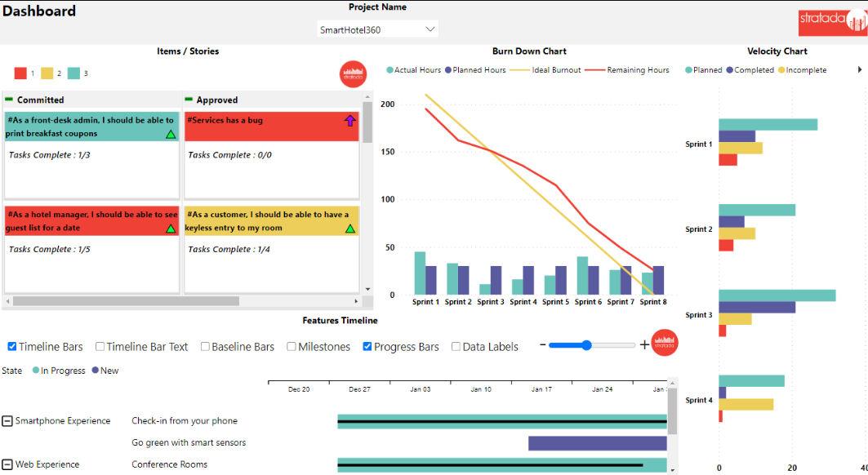Image resolution: width=868 pixels, height=475 pixels.
Task: Click the minus icon to zoom out the timeline
Action: coord(541,344)
